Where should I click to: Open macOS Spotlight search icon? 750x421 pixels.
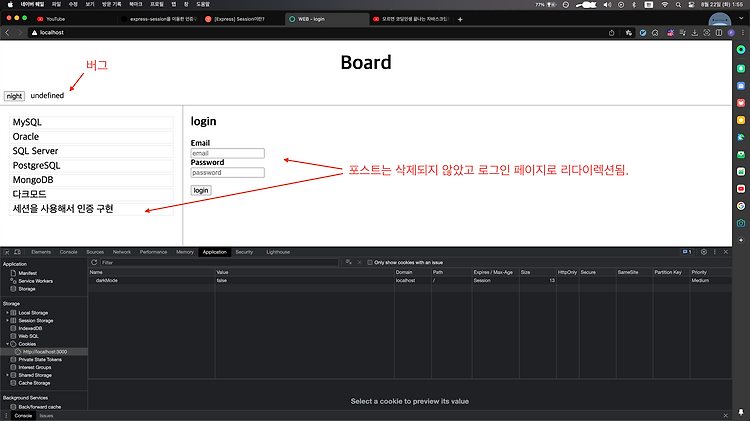(x=678, y=4)
